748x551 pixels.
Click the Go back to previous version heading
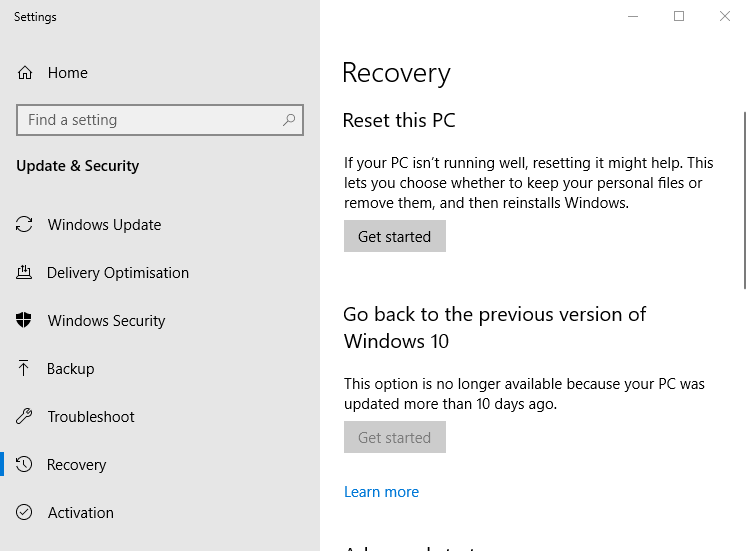click(x=494, y=328)
